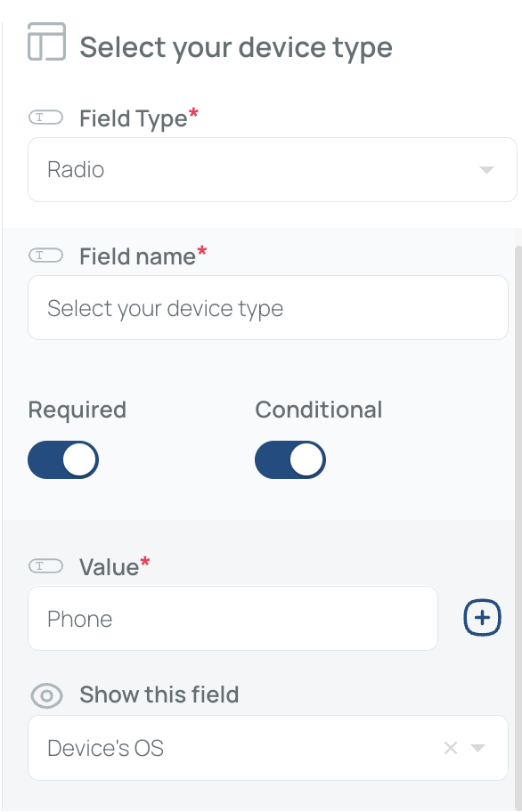Viewport: 522px width, 812px height.
Task: Click the Show this field label
Action: point(159,694)
